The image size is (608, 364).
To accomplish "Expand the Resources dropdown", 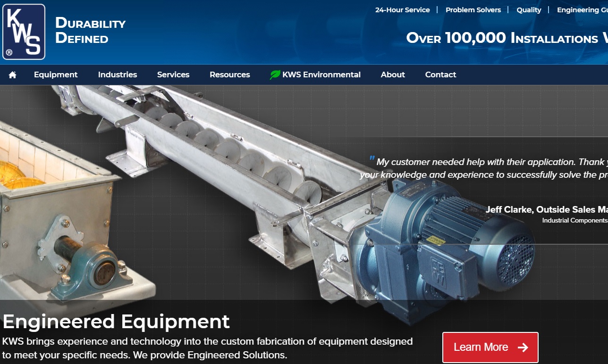I will [x=230, y=74].
